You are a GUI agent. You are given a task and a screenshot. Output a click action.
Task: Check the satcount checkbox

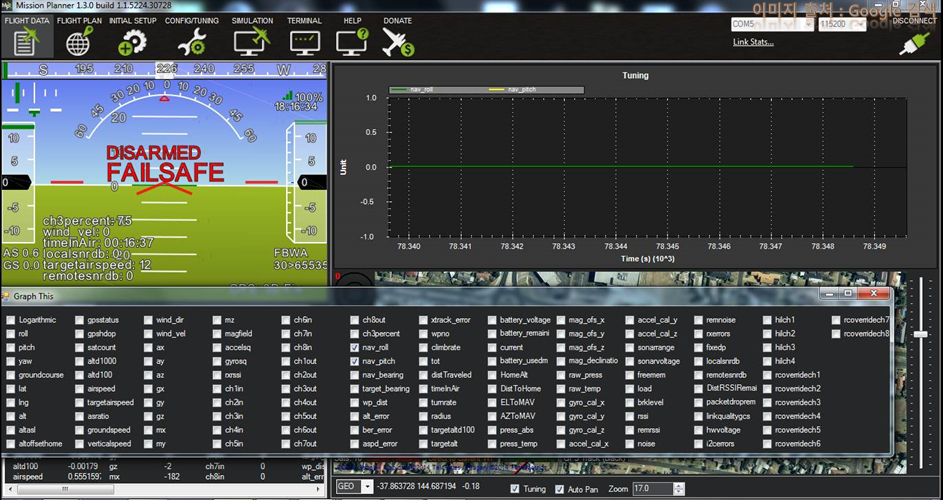(x=79, y=347)
